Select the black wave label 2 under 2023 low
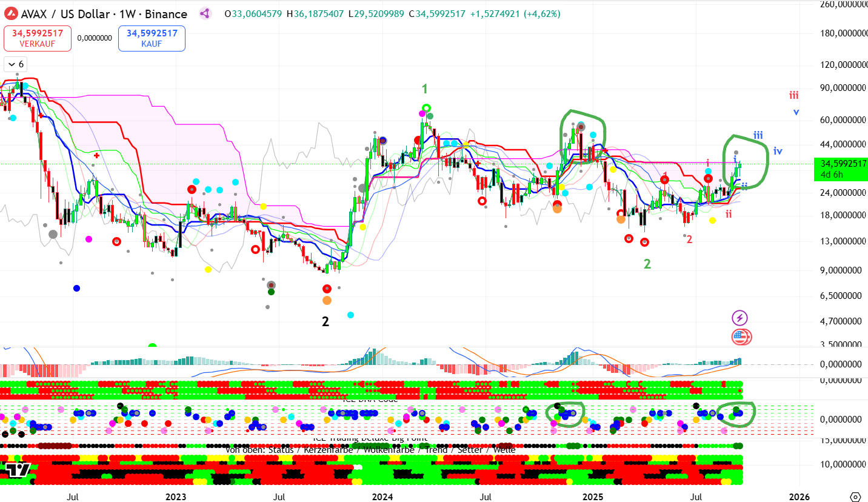Screen dimensions: 868x502 click(326, 322)
